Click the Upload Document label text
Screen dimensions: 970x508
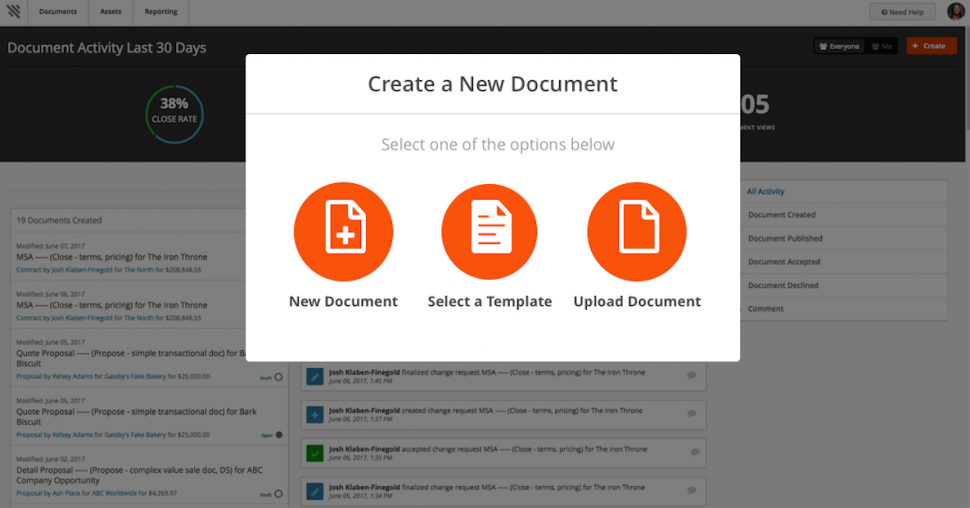(x=637, y=301)
